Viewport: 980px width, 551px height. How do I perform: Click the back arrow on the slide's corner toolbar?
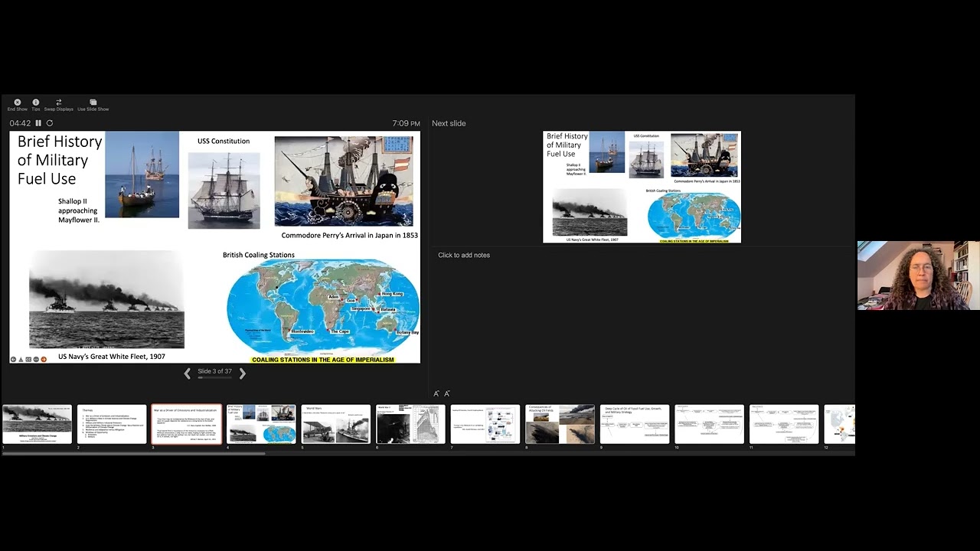coord(13,359)
